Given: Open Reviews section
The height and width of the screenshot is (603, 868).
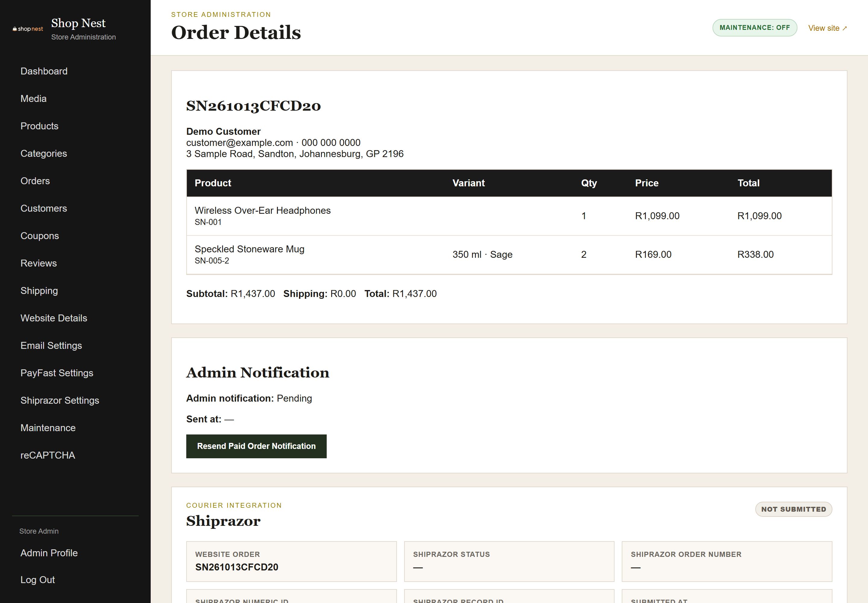Looking at the screenshot, I should [x=39, y=263].
